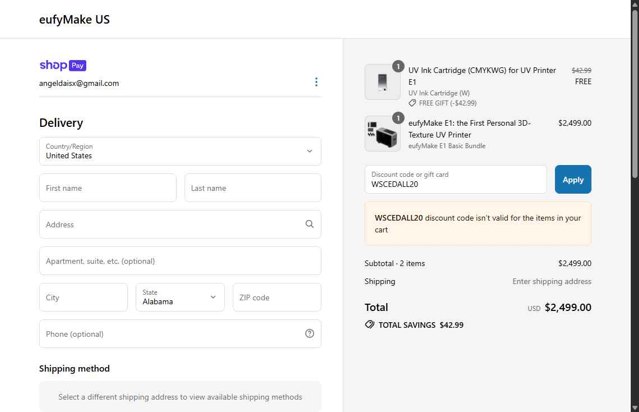
Task: Click the 'Subtotal · 2 items' label
Action: [394, 263]
